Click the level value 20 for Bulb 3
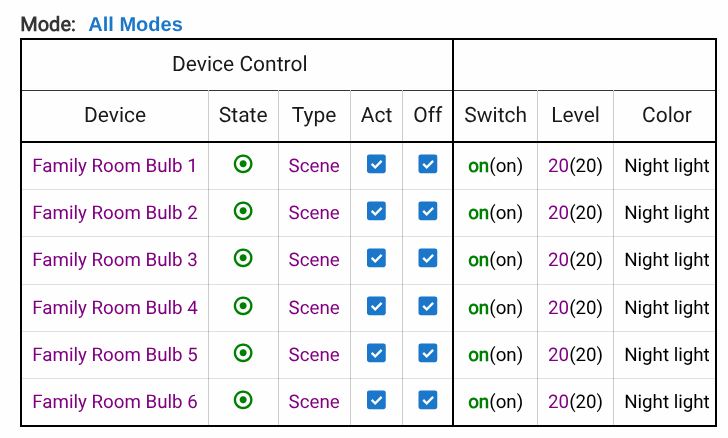Image resolution: width=728 pixels, height=438 pixels. [x=558, y=260]
